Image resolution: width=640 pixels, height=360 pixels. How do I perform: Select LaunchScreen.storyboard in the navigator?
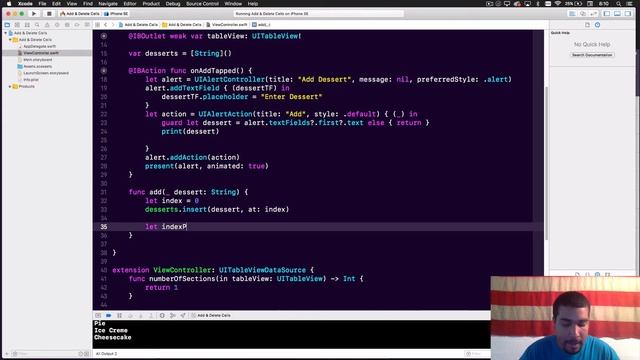pyautogui.click(x=46, y=73)
